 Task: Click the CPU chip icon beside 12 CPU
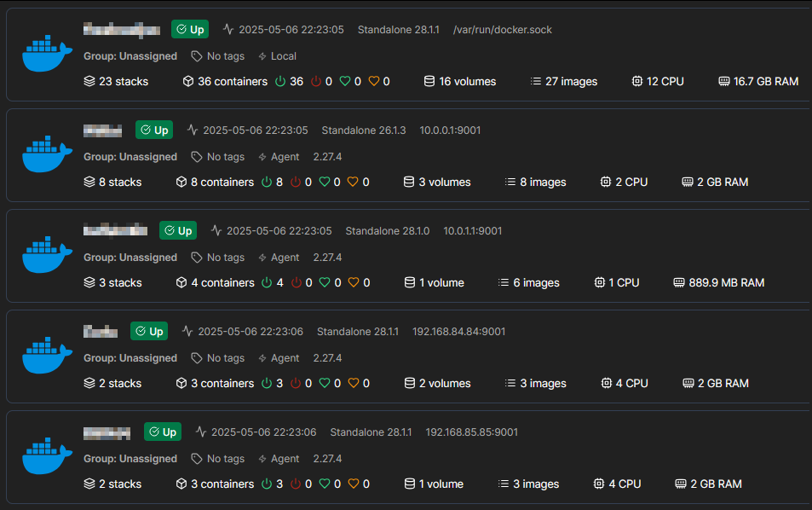(x=637, y=81)
